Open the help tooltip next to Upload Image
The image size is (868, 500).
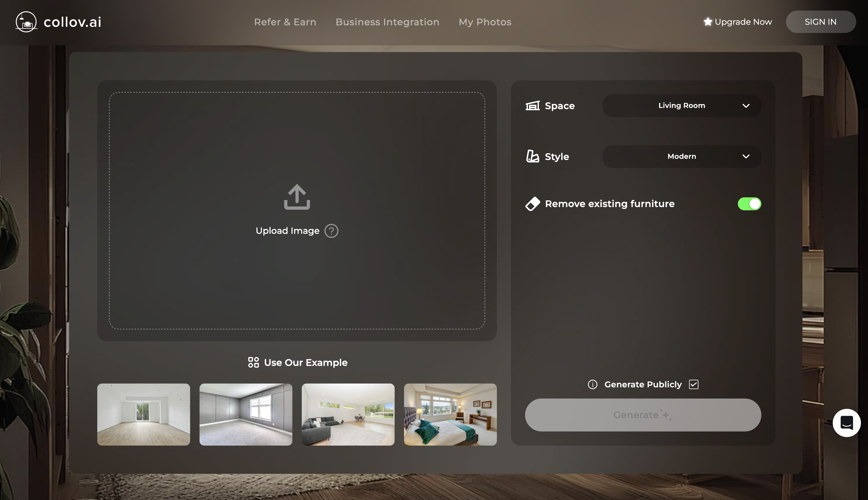(331, 231)
